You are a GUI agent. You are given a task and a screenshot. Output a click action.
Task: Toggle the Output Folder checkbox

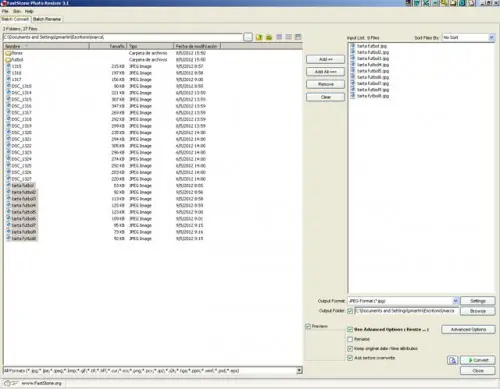click(x=350, y=311)
